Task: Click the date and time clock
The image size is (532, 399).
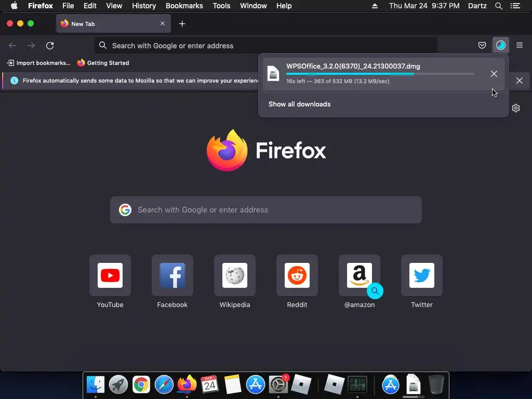Action: (x=424, y=6)
